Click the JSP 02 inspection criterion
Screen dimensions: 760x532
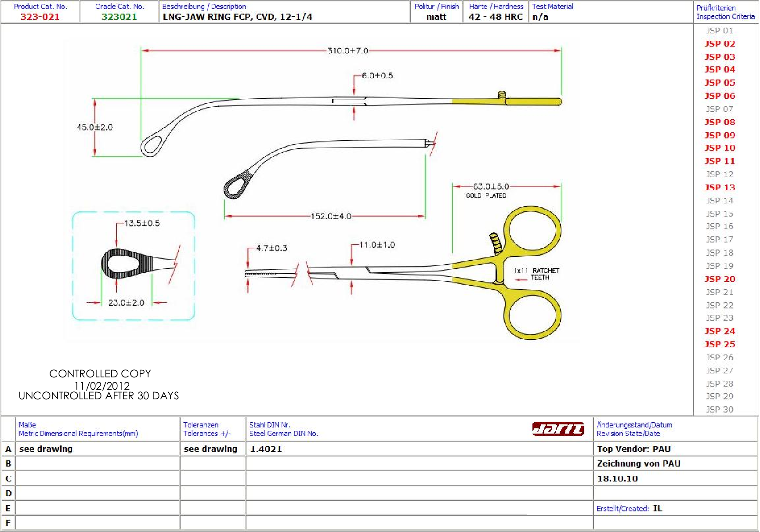720,44
